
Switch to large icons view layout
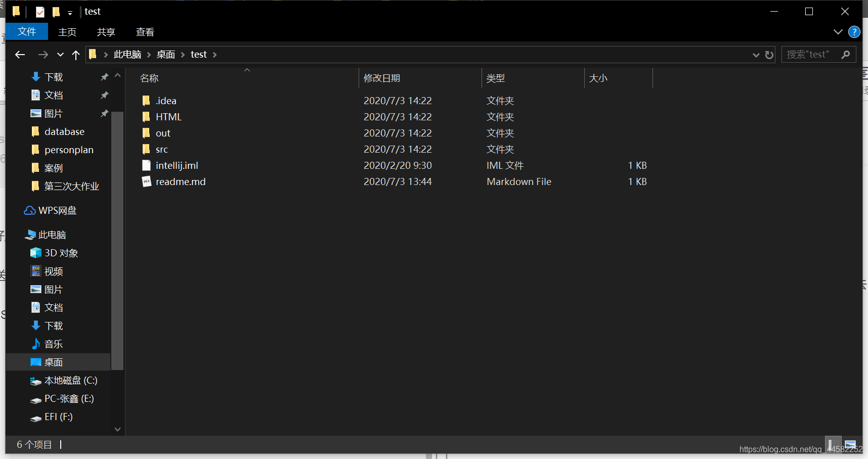[850, 445]
